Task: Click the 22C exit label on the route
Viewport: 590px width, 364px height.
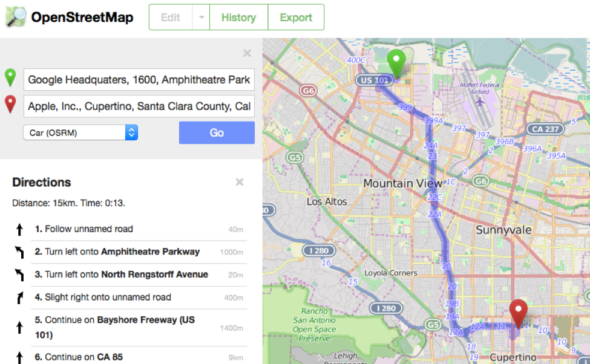Action: (434, 197)
